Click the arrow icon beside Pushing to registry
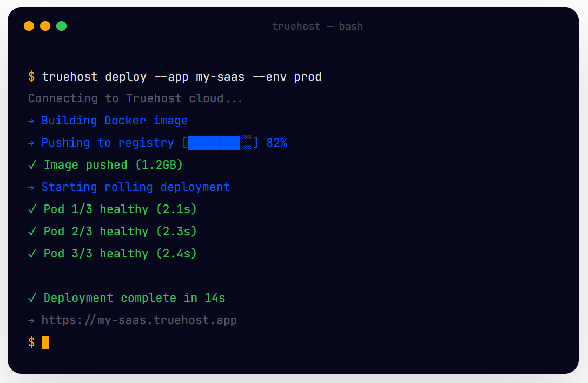The height and width of the screenshot is (383, 588). [x=31, y=143]
